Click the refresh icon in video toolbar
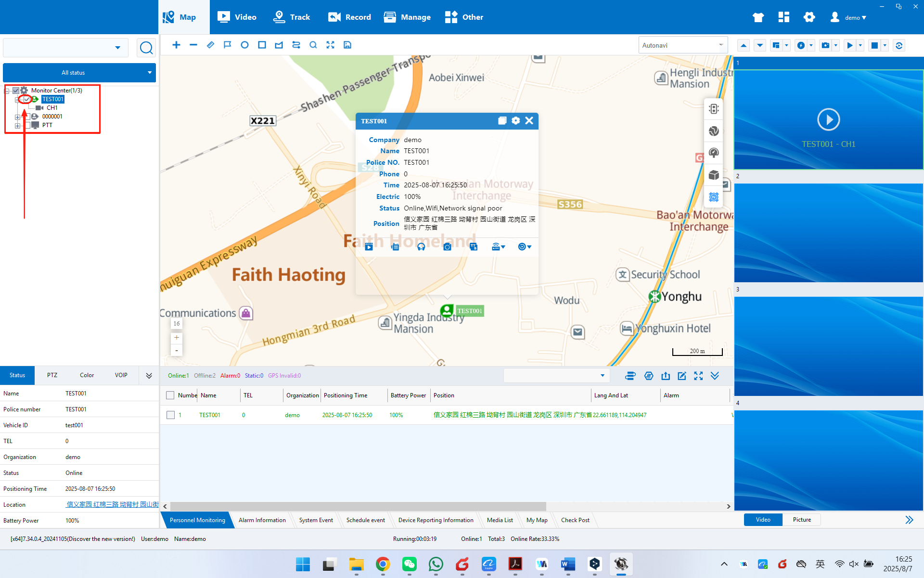924x578 pixels. coord(899,45)
